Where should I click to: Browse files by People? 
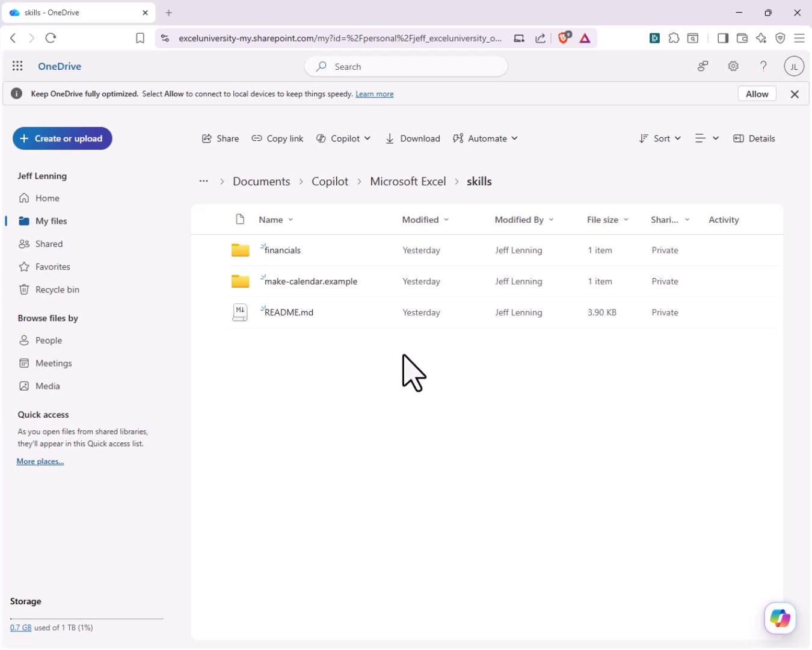click(x=41, y=340)
